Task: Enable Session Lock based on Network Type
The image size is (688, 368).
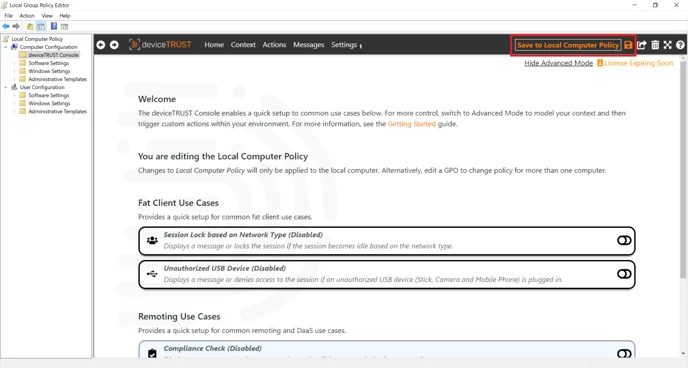Action: pos(624,240)
